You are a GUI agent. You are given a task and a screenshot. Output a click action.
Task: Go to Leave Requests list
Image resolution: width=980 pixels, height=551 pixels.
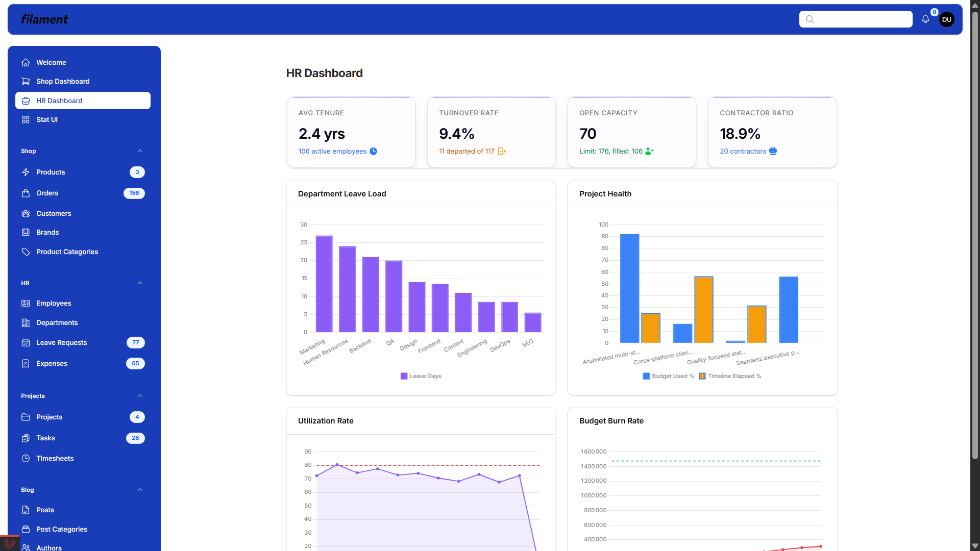(x=83, y=342)
